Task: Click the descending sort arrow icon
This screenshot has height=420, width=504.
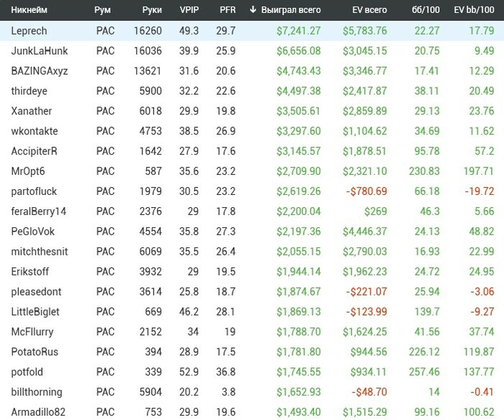Action: [x=253, y=10]
